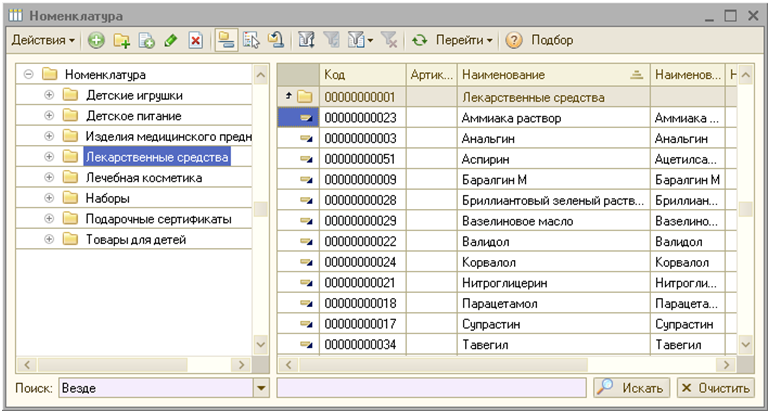Viewport: 770px width, 413px height.
Task: Click the Copy item icon in toolbar
Action: [147, 41]
